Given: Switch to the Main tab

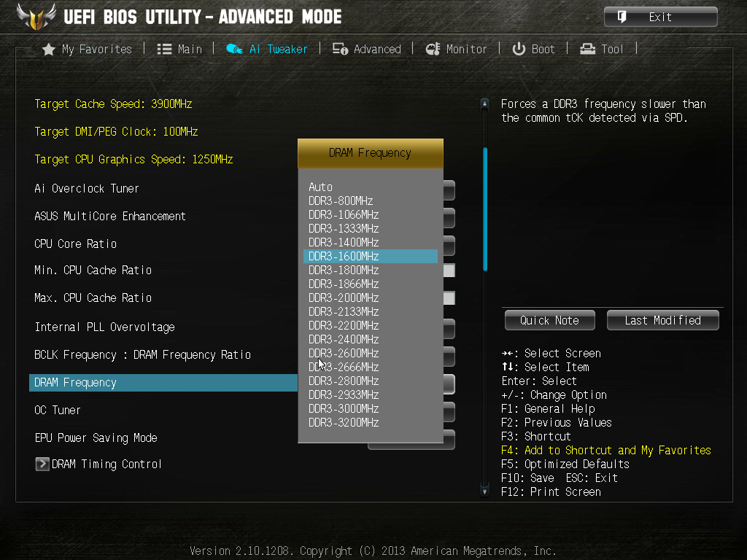Looking at the screenshot, I should (179, 49).
